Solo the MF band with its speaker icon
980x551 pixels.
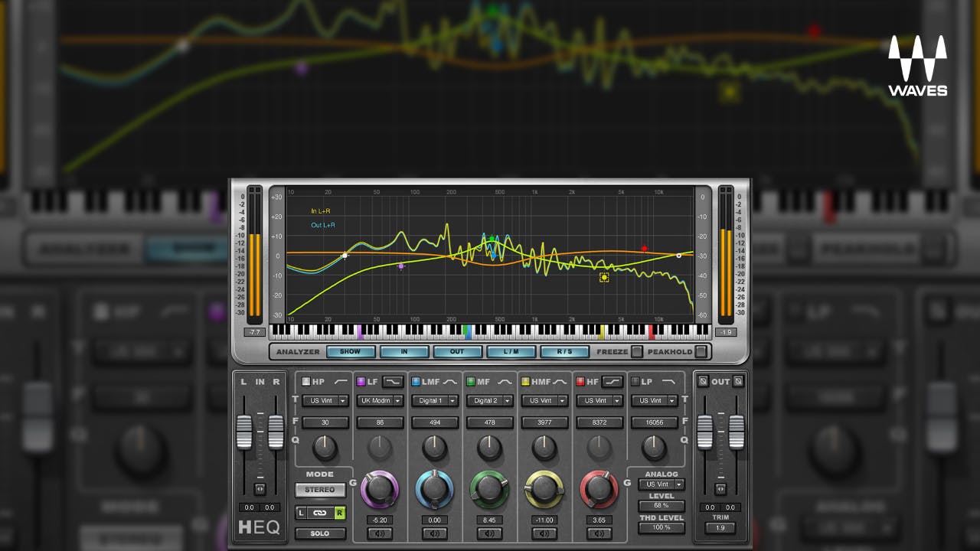click(x=489, y=533)
